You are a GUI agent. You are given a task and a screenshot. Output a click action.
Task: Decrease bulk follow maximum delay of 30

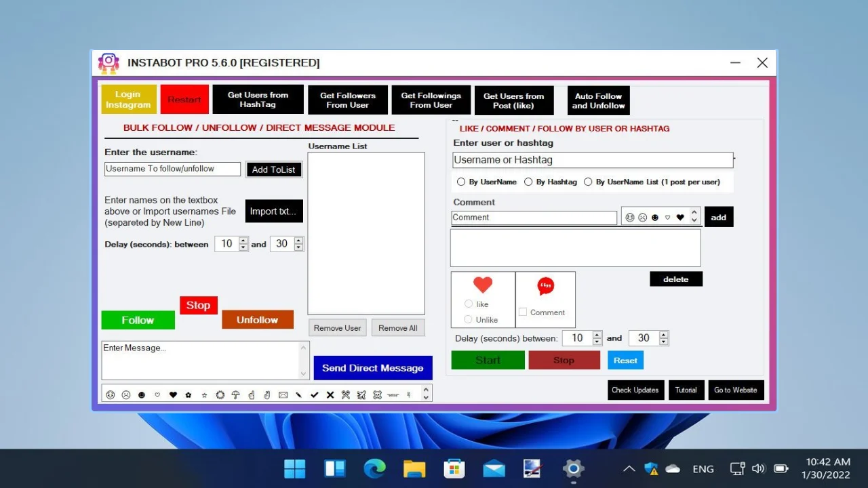coord(299,247)
